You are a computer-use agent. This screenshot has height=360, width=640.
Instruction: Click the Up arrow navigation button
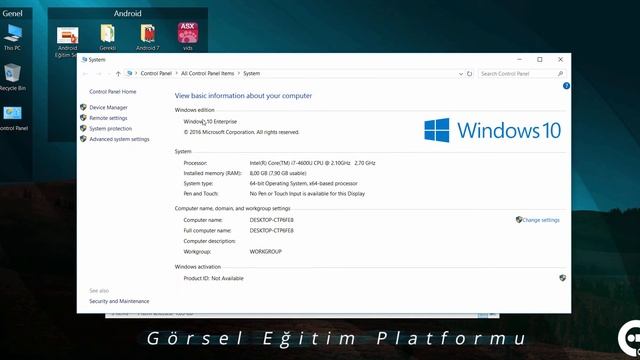(x=118, y=73)
